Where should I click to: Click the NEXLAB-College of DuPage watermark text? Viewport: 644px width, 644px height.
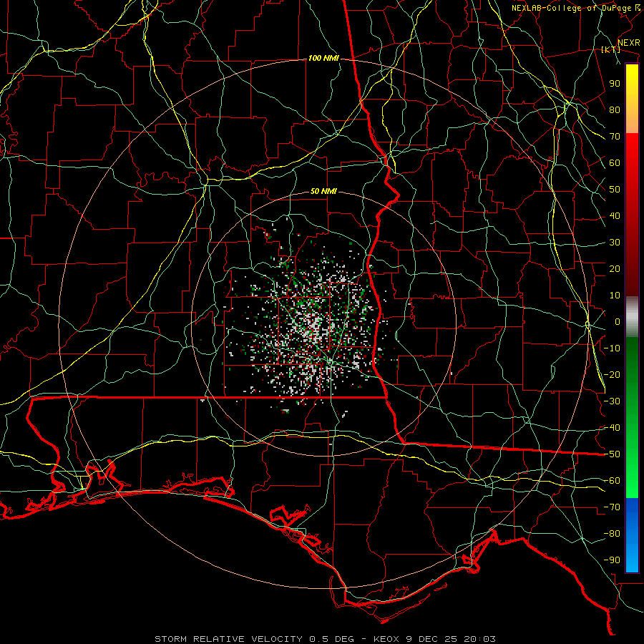pyautogui.click(x=576, y=8)
